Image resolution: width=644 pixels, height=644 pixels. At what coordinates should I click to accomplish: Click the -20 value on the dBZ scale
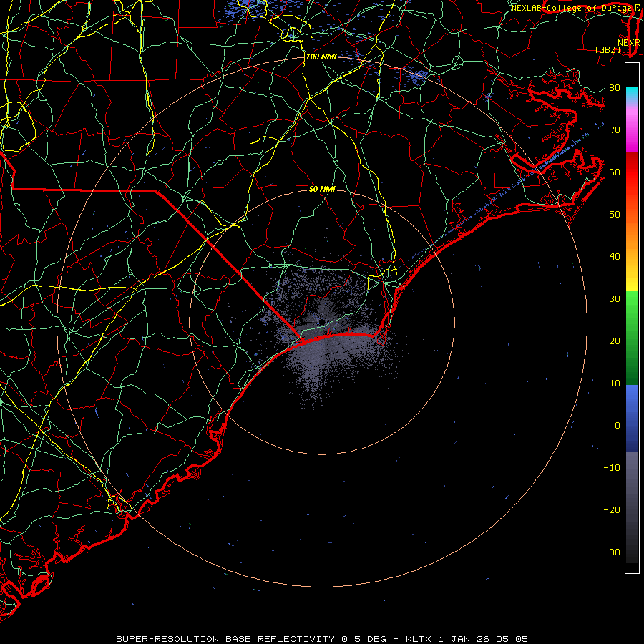(612, 510)
